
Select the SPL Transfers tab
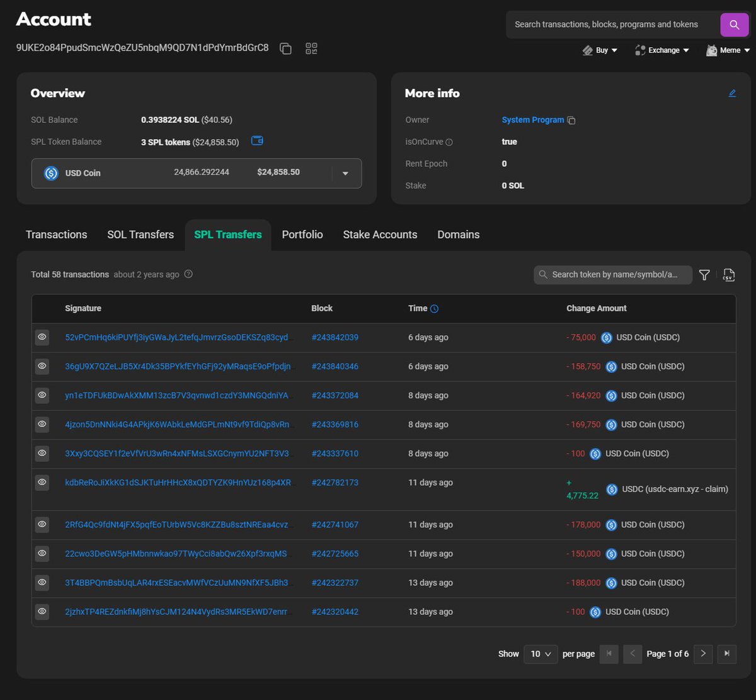pos(228,234)
